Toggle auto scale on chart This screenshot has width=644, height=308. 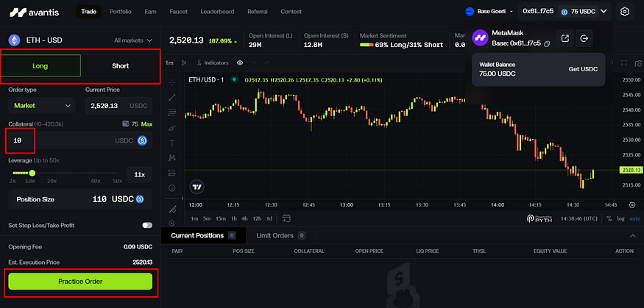tap(635, 218)
